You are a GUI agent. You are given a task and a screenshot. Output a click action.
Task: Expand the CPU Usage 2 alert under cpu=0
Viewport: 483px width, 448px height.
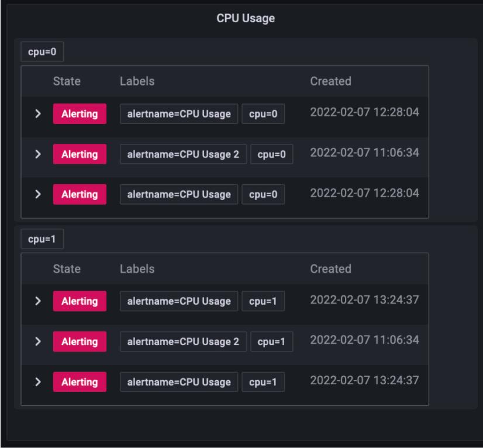[38, 154]
